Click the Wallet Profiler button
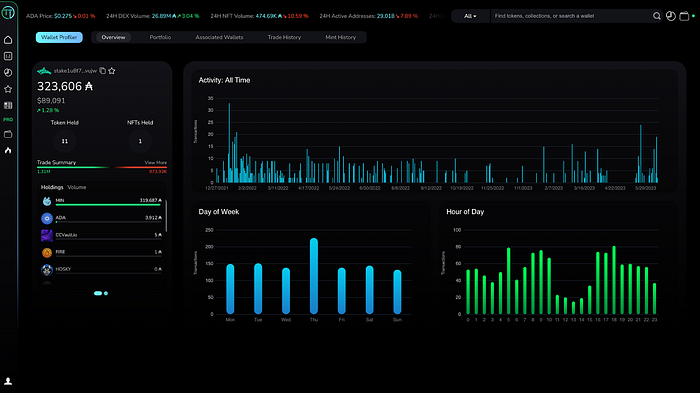Screen dimensions: 700x393 [59, 38]
